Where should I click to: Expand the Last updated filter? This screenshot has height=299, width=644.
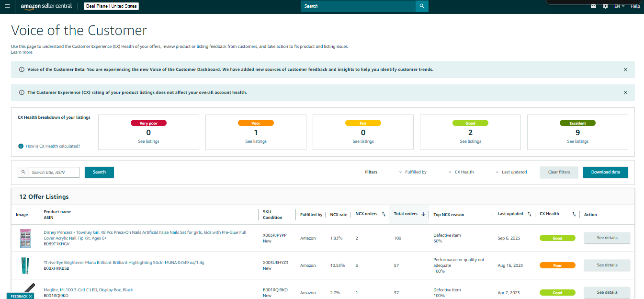click(x=511, y=172)
